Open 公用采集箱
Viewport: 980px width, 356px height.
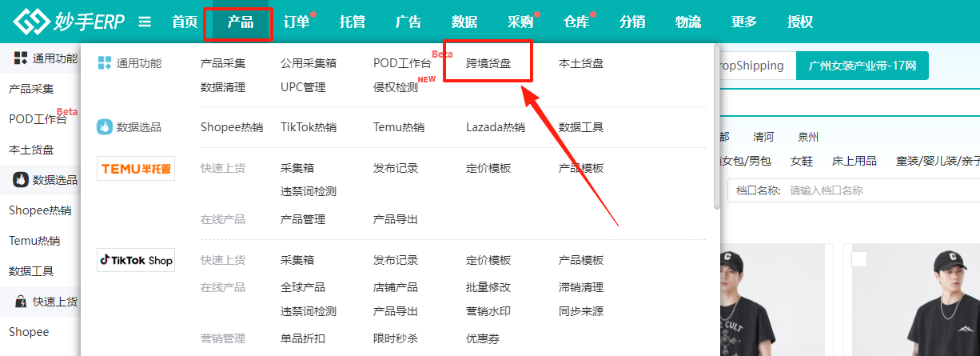click(x=309, y=63)
